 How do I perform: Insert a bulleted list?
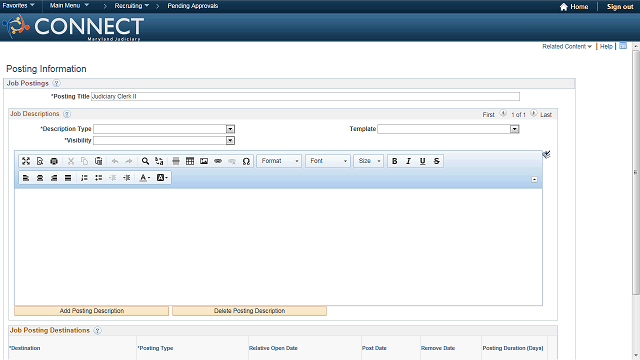(x=98, y=178)
